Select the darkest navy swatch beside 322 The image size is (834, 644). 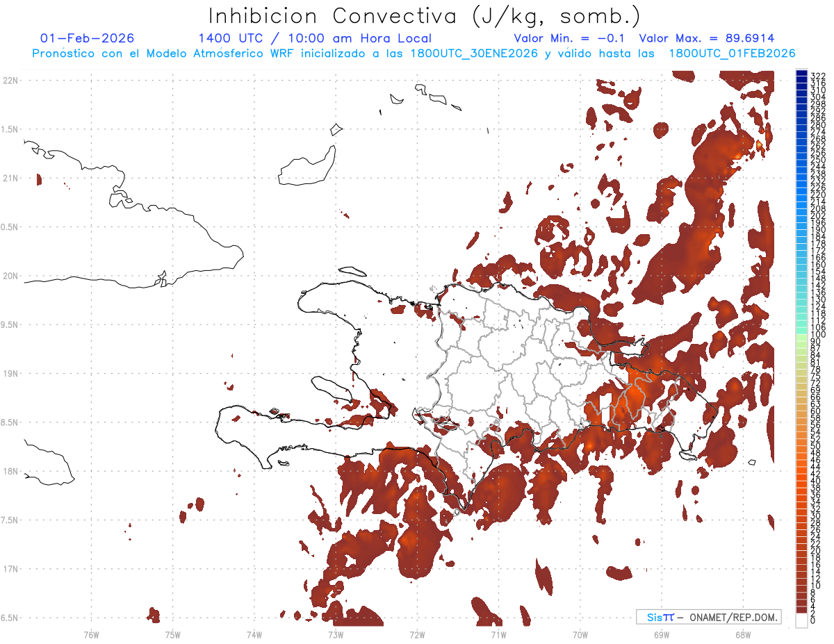point(802,73)
